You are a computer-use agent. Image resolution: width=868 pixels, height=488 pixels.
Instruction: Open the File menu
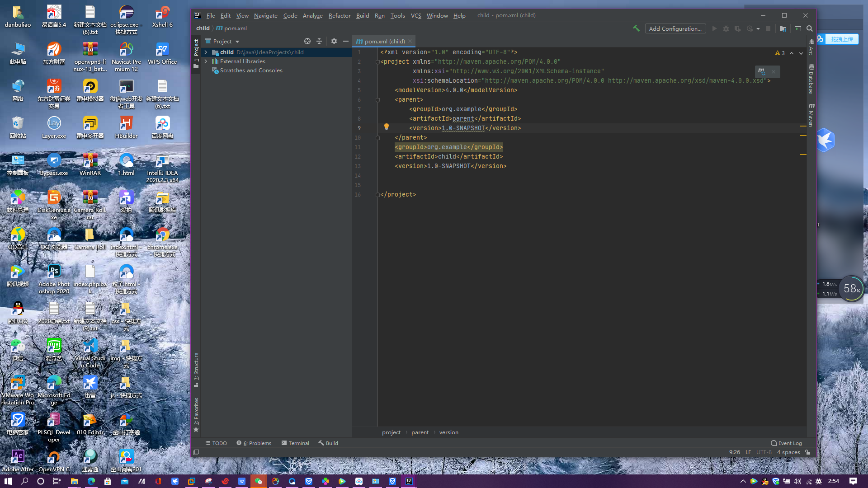(211, 15)
